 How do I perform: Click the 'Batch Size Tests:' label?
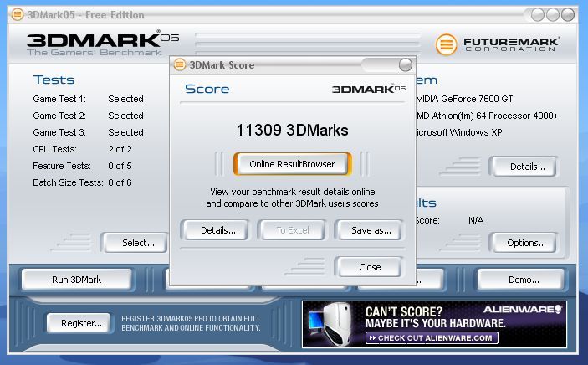tap(68, 182)
